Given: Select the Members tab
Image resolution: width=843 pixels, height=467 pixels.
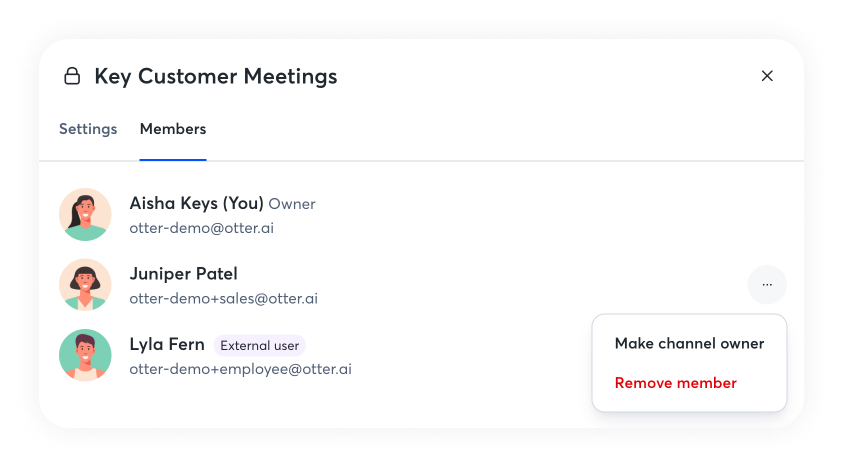Looking at the screenshot, I should pyautogui.click(x=173, y=129).
